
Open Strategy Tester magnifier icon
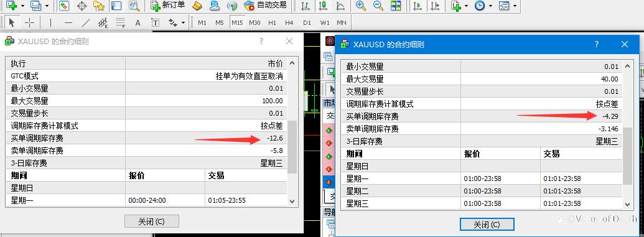coord(134,6)
